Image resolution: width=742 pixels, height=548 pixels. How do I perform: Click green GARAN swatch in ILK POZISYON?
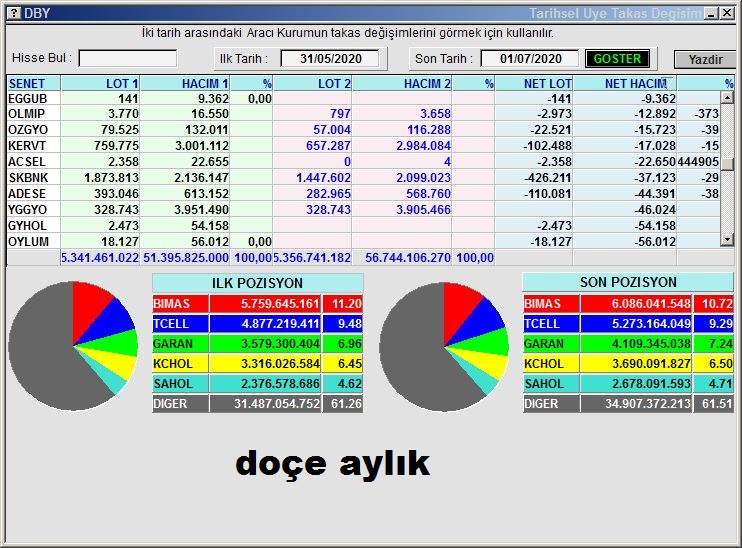(180, 344)
